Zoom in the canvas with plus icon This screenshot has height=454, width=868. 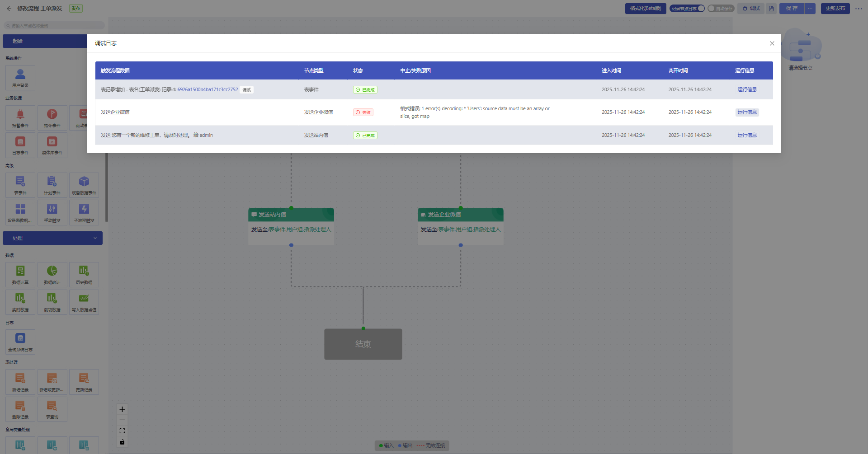coord(122,409)
